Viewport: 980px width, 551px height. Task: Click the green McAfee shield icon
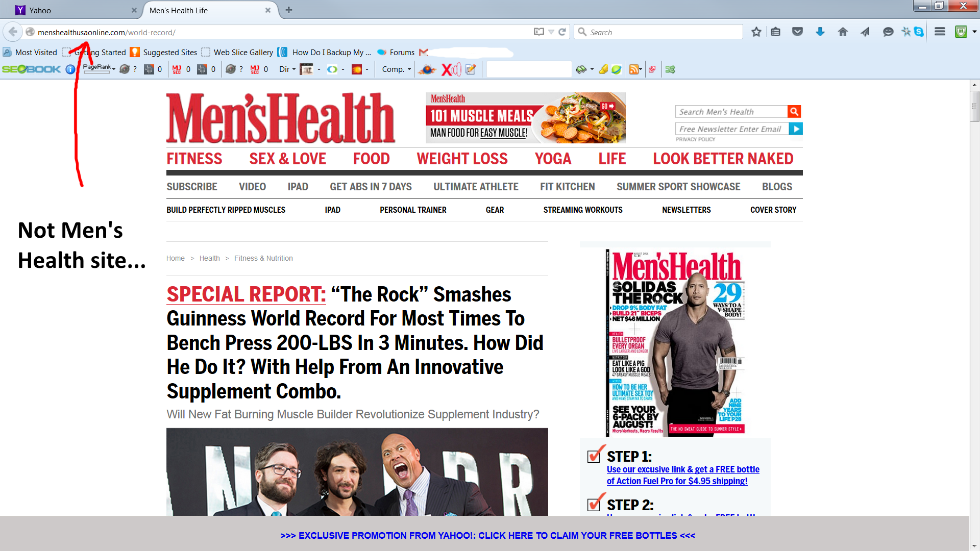961,32
